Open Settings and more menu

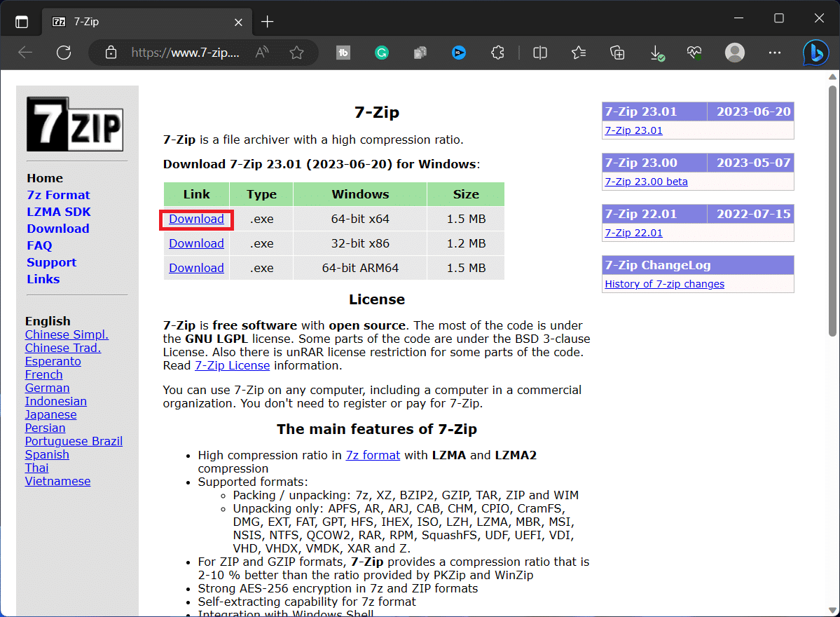pos(774,53)
